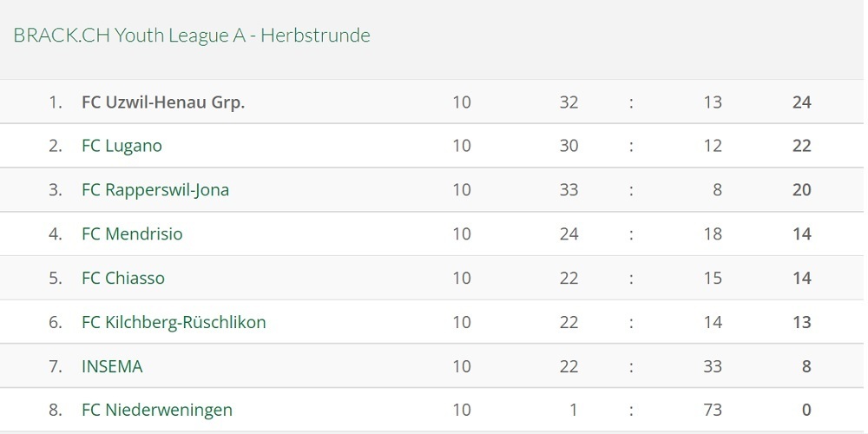Click rank number 1. in first row

pos(56,102)
